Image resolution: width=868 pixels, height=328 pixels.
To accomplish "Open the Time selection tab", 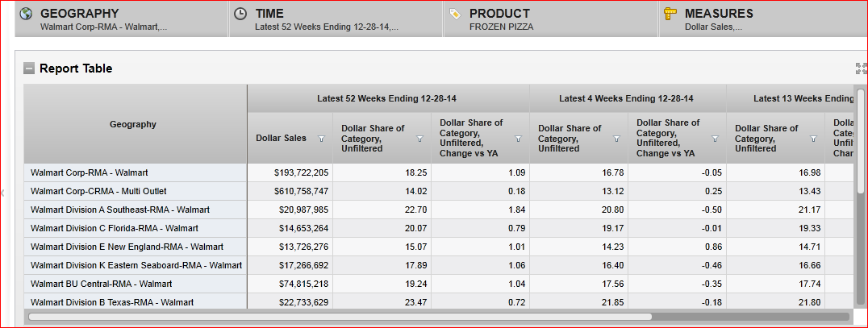I will click(336, 19).
